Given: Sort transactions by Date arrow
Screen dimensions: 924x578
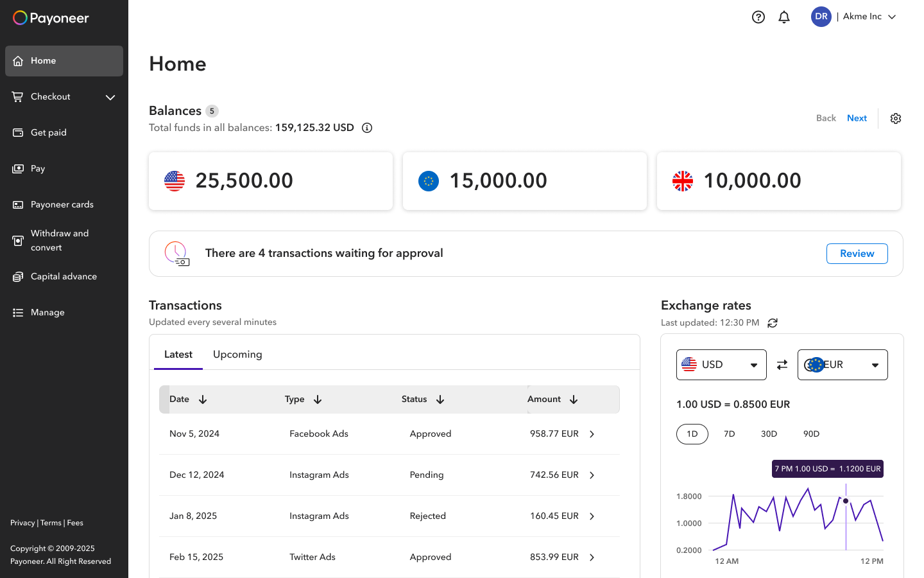Looking at the screenshot, I should [203, 399].
